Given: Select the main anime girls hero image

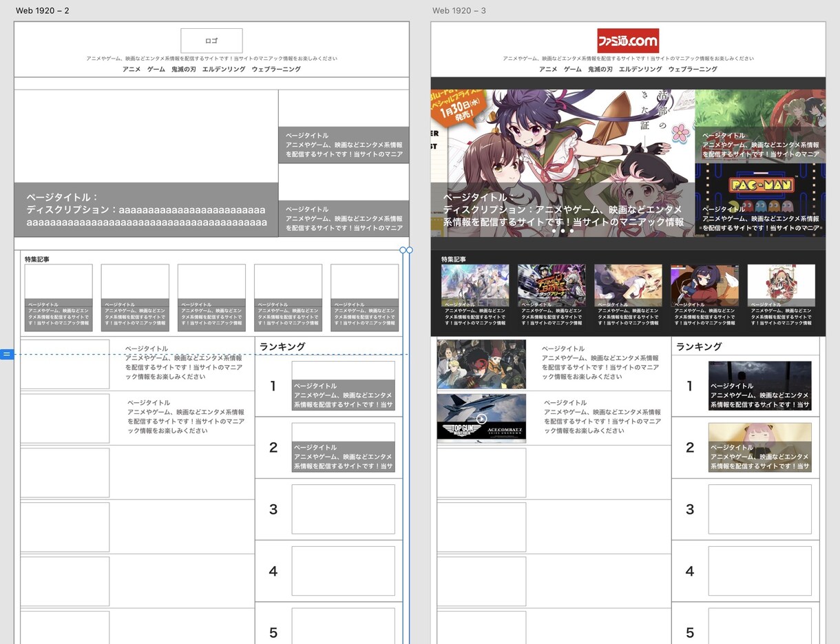Looking at the screenshot, I should (x=563, y=138).
